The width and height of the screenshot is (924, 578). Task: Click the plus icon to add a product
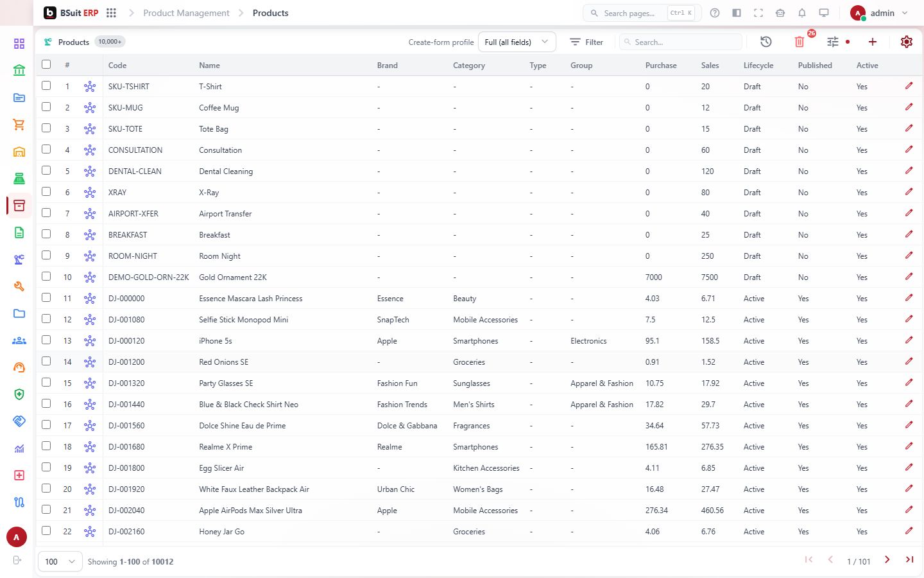tap(873, 42)
